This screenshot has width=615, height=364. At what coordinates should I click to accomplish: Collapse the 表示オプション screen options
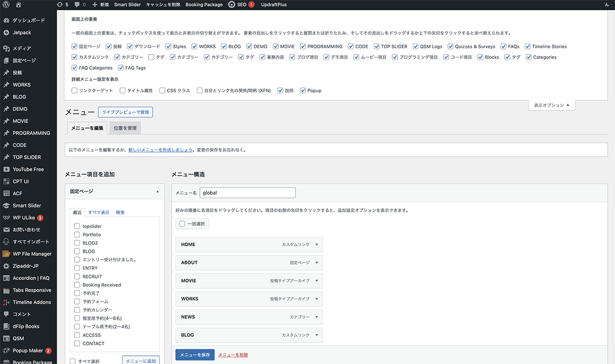(551, 105)
